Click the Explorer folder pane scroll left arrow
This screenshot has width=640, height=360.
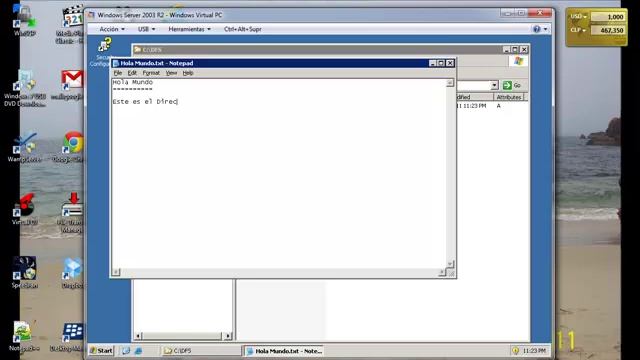click(x=138, y=336)
